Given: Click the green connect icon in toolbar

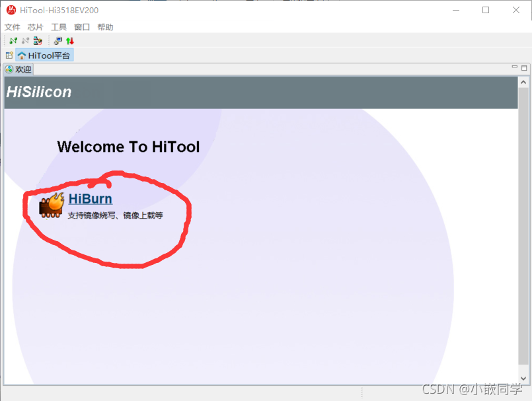Looking at the screenshot, I should [13, 41].
